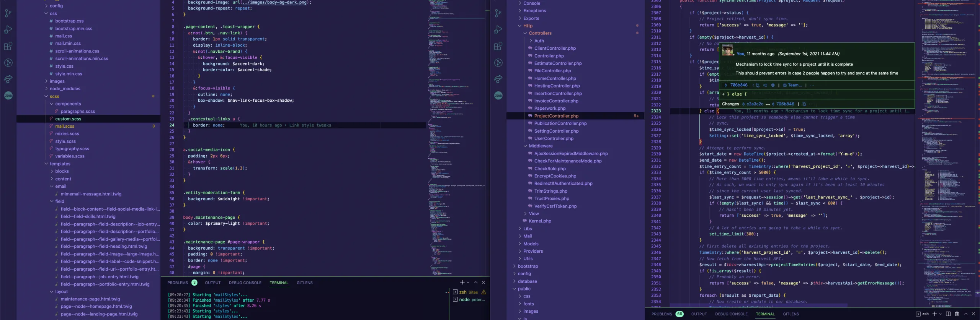980x320 pixels.
Task: Open commit c2a3c2c in Changes row
Action: (753, 104)
